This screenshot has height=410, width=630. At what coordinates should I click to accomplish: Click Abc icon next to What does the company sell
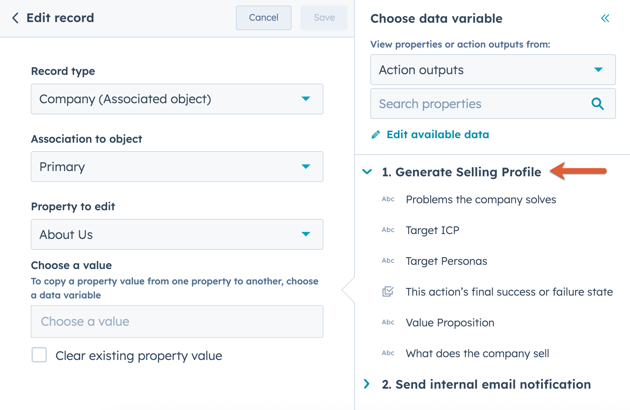[x=388, y=353]
